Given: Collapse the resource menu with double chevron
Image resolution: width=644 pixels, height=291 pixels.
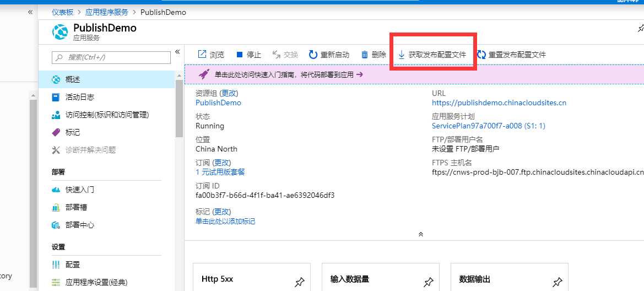Looking at the screenshot, I should point(177,52).
